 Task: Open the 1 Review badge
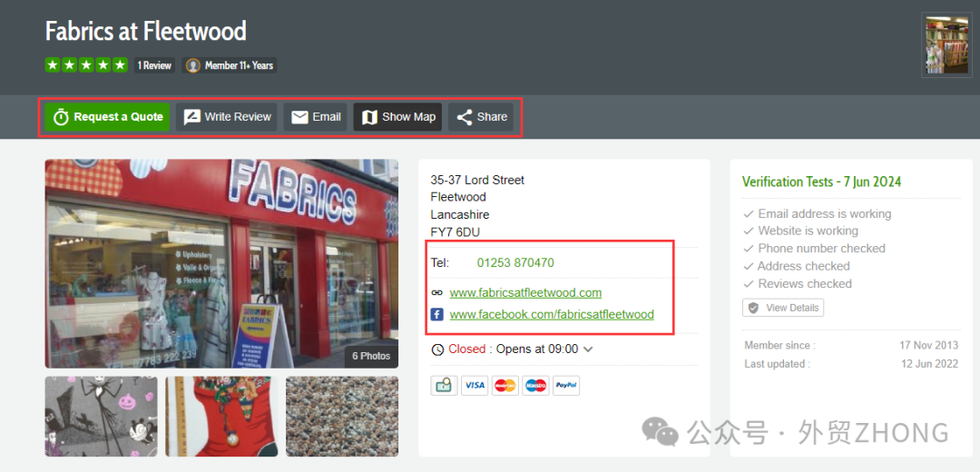click(x=154, y=65)
